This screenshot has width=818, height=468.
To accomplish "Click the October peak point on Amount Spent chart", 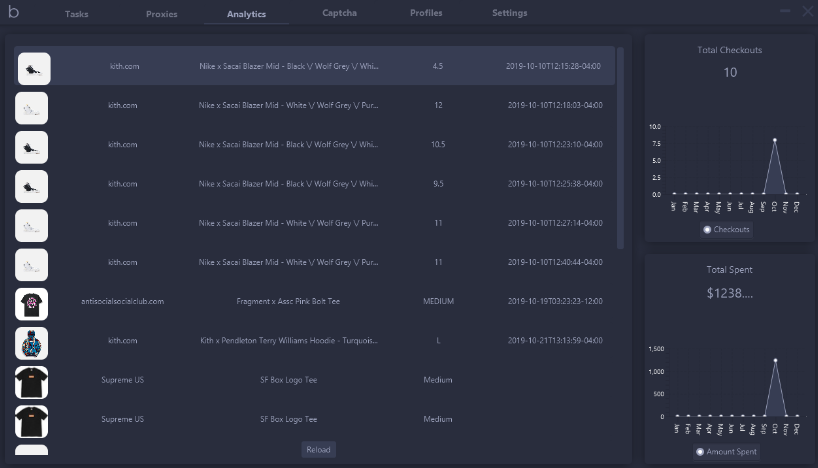I will pyautogui.click(x=775, y=361).
